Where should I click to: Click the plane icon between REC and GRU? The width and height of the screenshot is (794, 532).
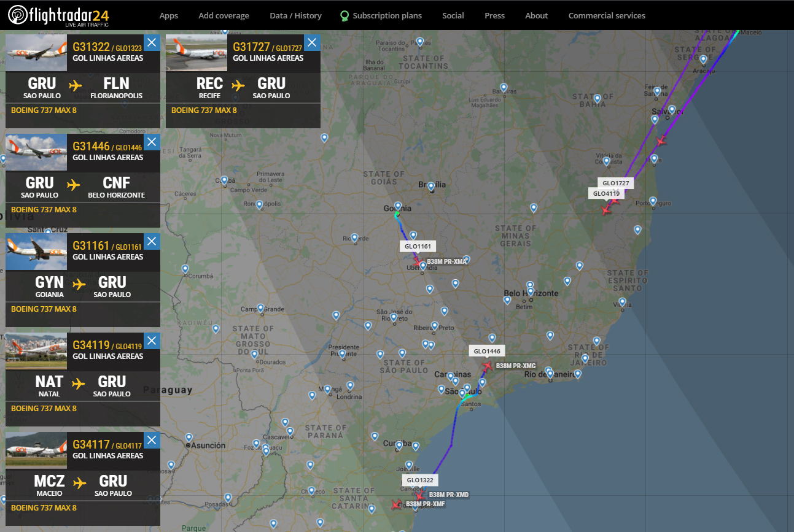tap(238, 85)
